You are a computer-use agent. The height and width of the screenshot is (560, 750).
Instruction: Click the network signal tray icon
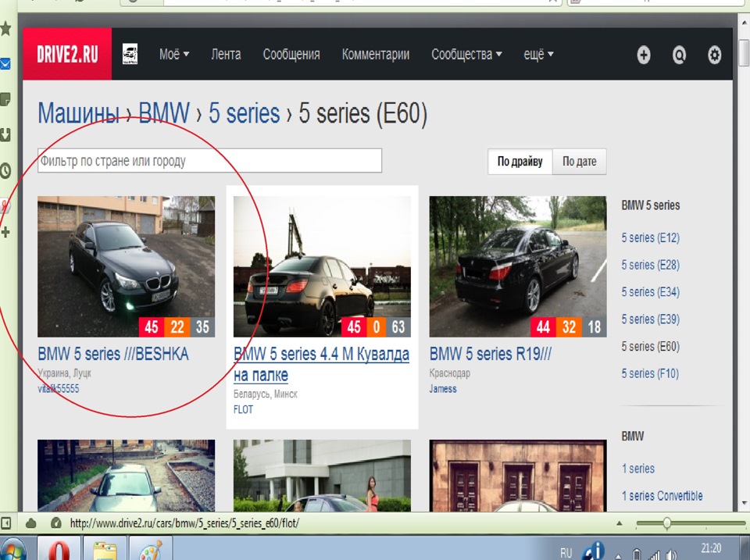[655, 555]
